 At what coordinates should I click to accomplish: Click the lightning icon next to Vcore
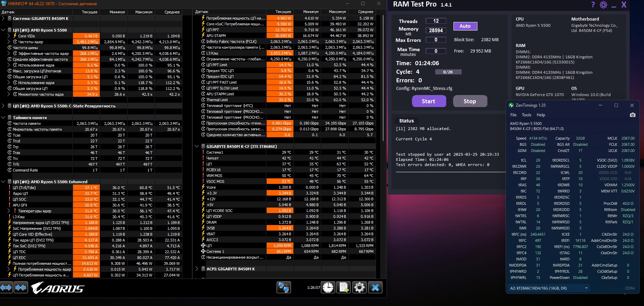203,187
